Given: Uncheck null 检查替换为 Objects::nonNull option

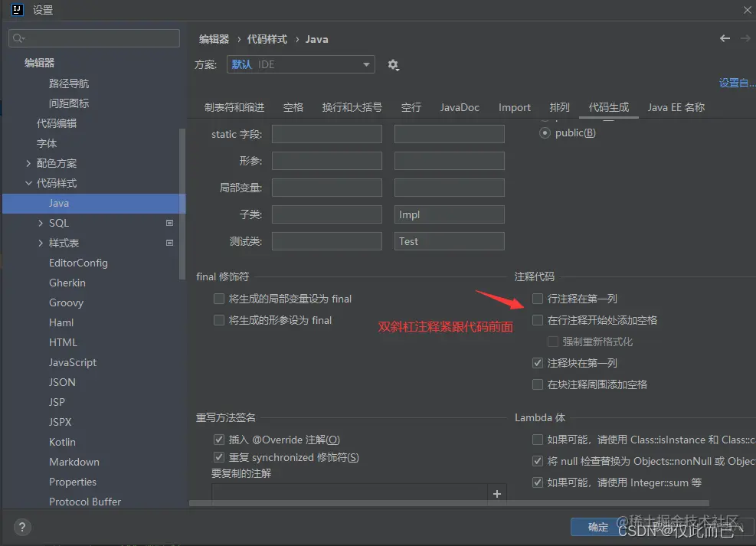Looking at the screenshot, I should tap(537, 461).
